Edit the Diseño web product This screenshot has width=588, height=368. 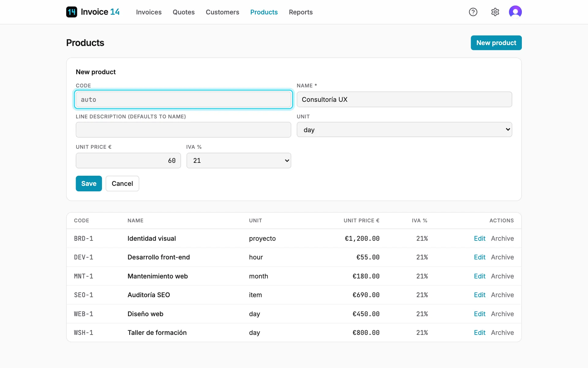480,314
